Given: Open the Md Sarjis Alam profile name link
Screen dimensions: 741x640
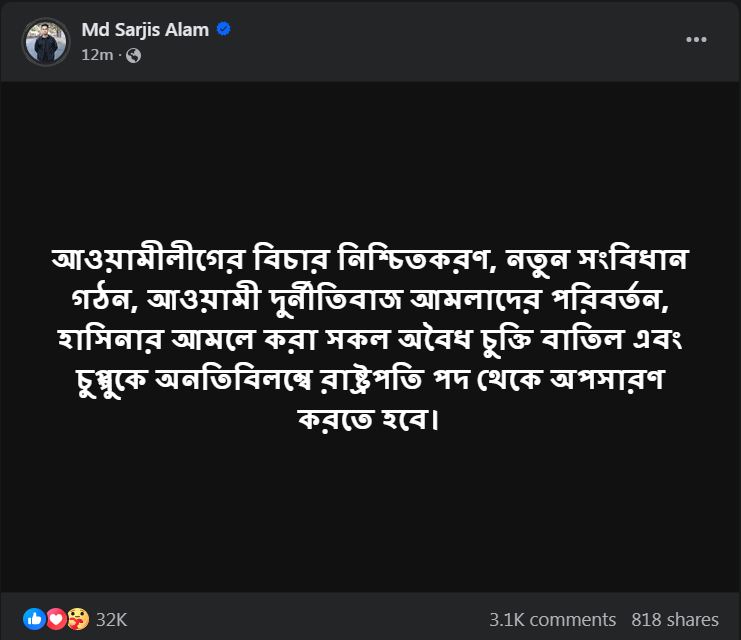Looking at the screenshot, I should coord(145,30).
